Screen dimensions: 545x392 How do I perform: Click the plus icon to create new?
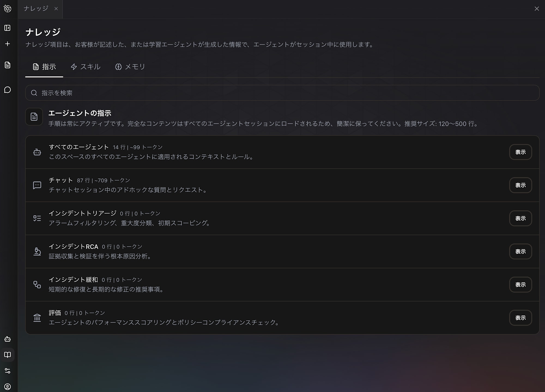(x=8, y=44)
